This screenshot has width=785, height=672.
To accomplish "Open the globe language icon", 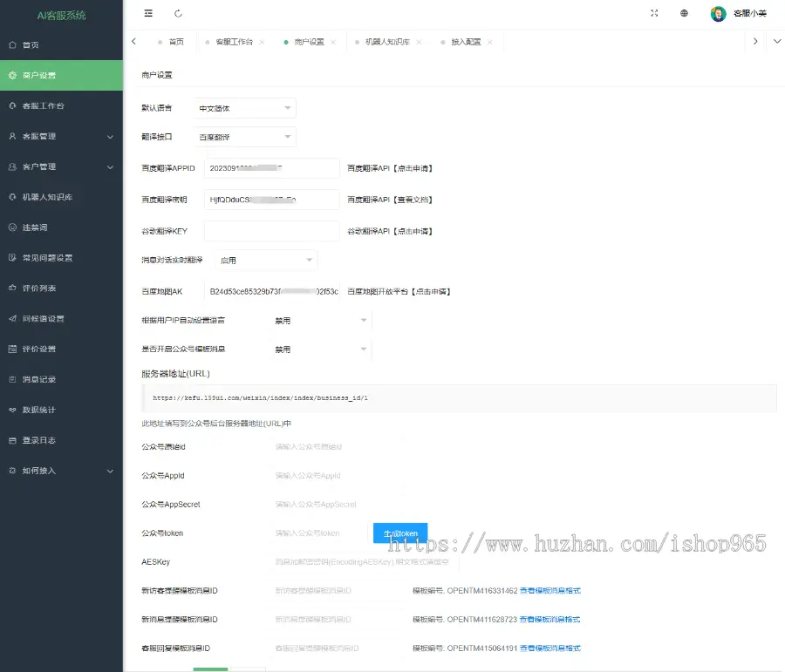I will [684, 14].
